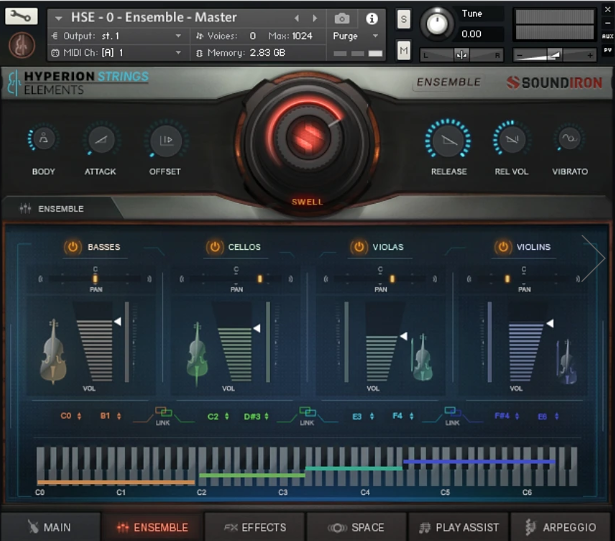615x541 pixels.
Task: Select the double bass instrument image
Action: (53, 351)
